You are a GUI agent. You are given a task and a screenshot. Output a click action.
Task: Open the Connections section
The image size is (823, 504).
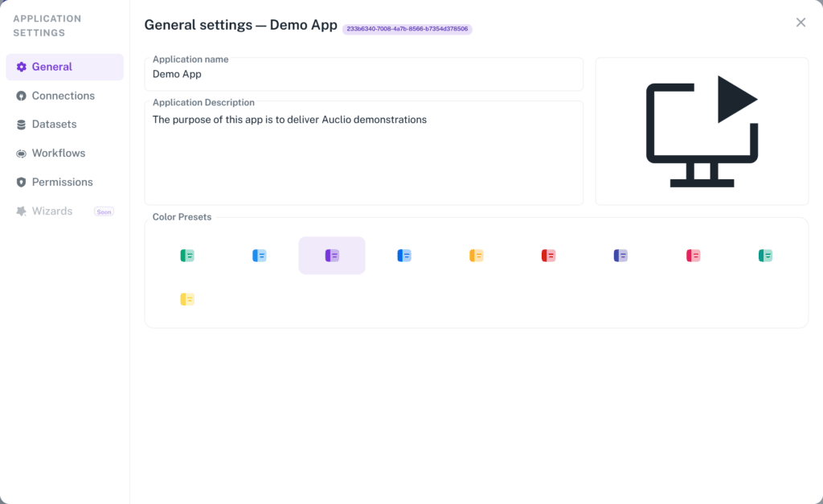coord(64,96)
